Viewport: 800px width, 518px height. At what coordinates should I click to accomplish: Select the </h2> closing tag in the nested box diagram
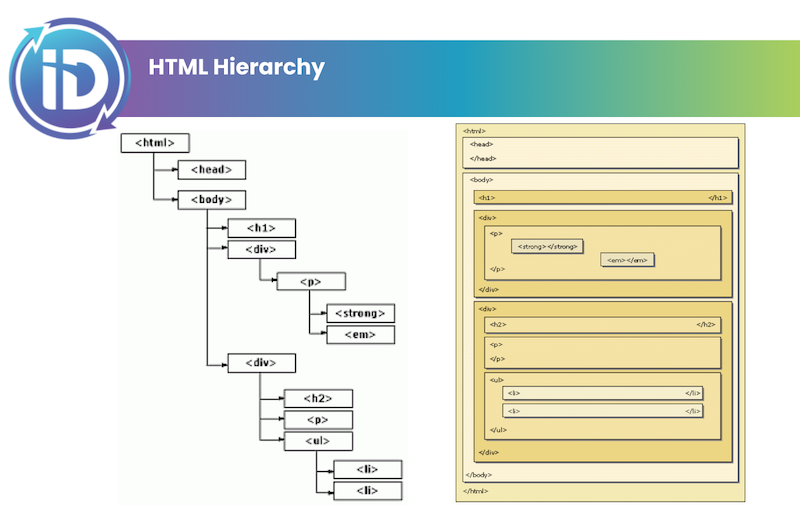706,325
